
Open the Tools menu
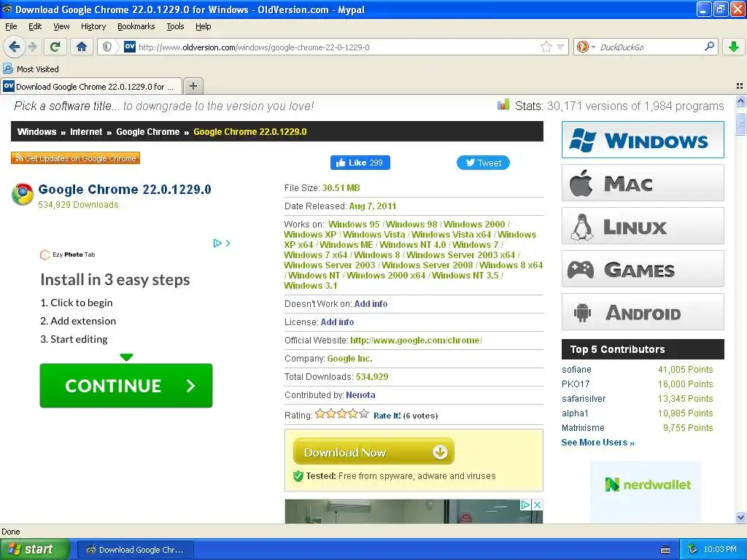175,26
